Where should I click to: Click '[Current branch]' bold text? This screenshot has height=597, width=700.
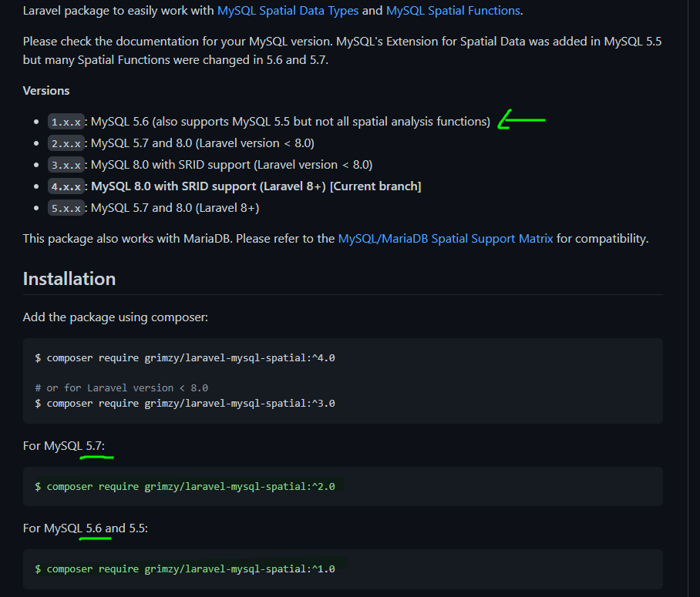tap(375, 186)
